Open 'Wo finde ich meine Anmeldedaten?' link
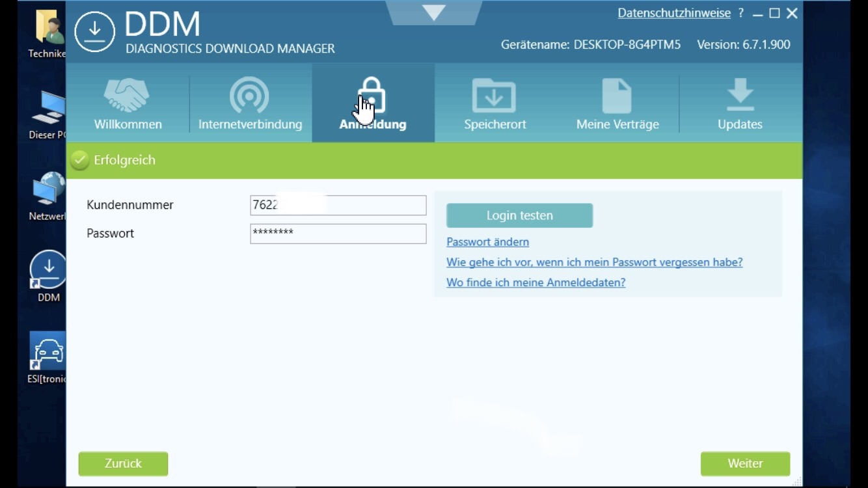The width and height of the screenshot is (868, 488). pyautogui.click(x=536, y=282)
